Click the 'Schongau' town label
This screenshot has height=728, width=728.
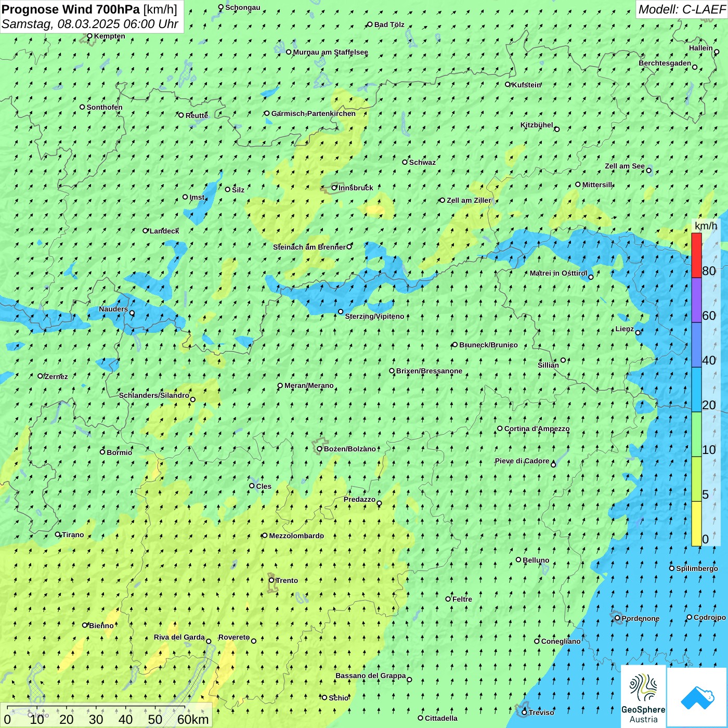pos(243,7)
